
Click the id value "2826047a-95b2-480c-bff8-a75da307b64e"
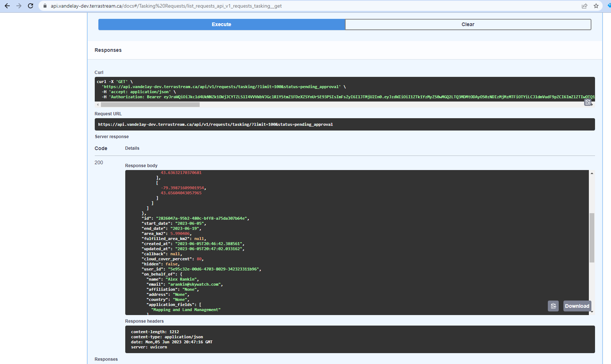(x=201, y=218)
